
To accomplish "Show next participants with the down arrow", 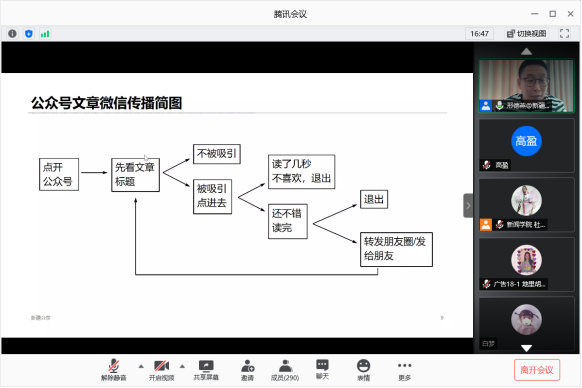I will point(526,348).
